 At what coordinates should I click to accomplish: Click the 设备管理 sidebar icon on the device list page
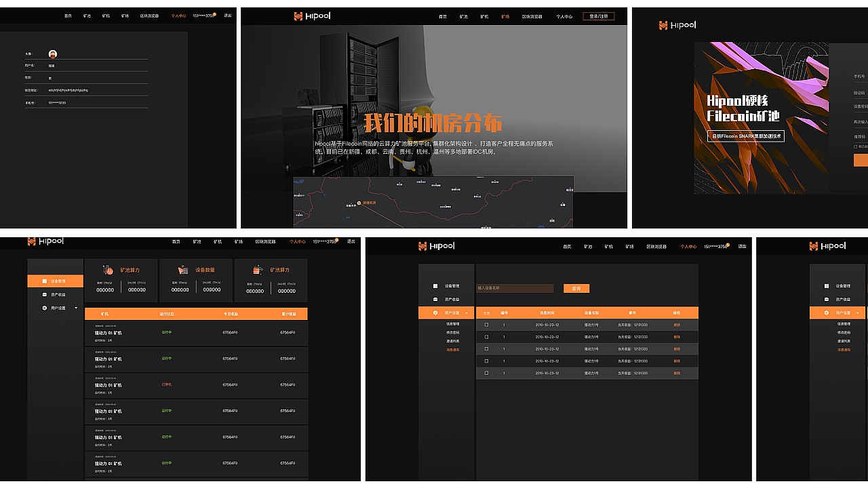tap(45, 281)
